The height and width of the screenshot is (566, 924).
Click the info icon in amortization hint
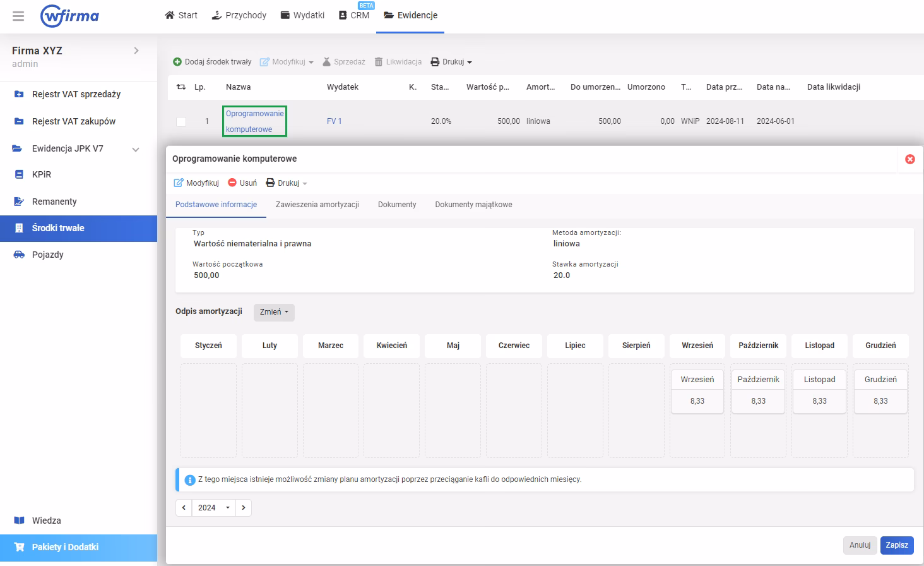(x=189, y=480)
